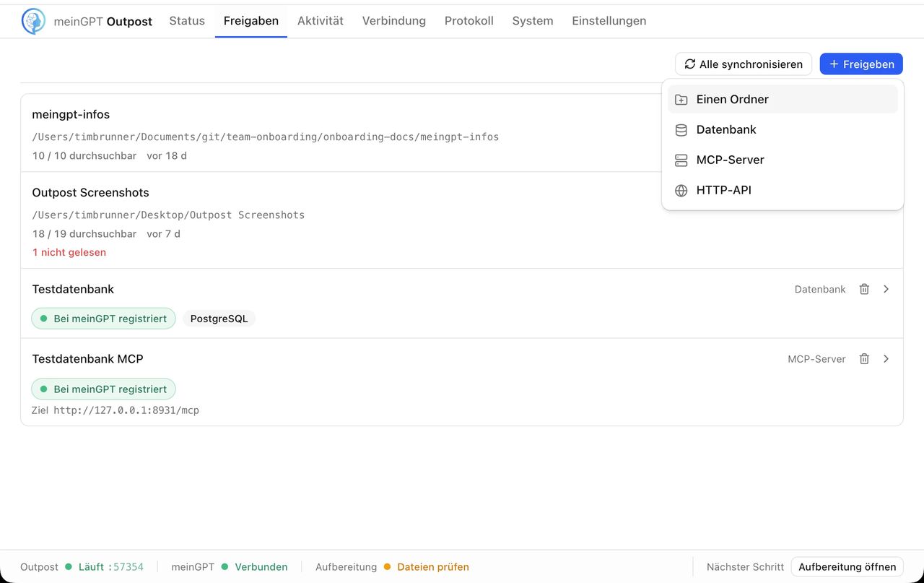Click 'Bei meinGPT registriert' badge above Ziel URL
Screen dimensions: 924x583
(103, 389)
